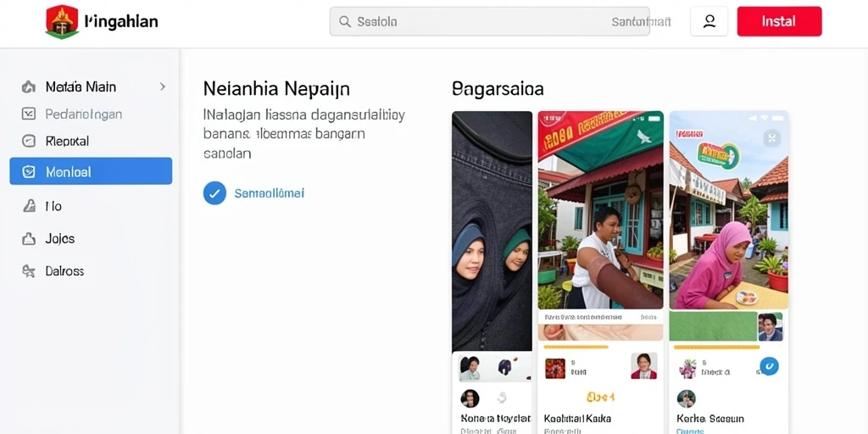This screenshot has height=434, width=868.
Task: Click the Semaollômal link text
Action: point(269,194)
